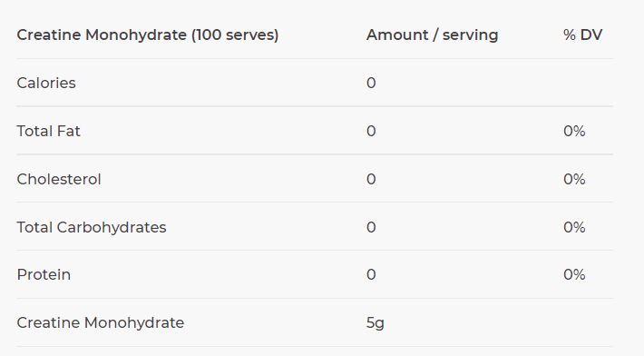Select the Creatine Monohydrate ingredient row label
644x356 pixels.
[x=100, y=323]
